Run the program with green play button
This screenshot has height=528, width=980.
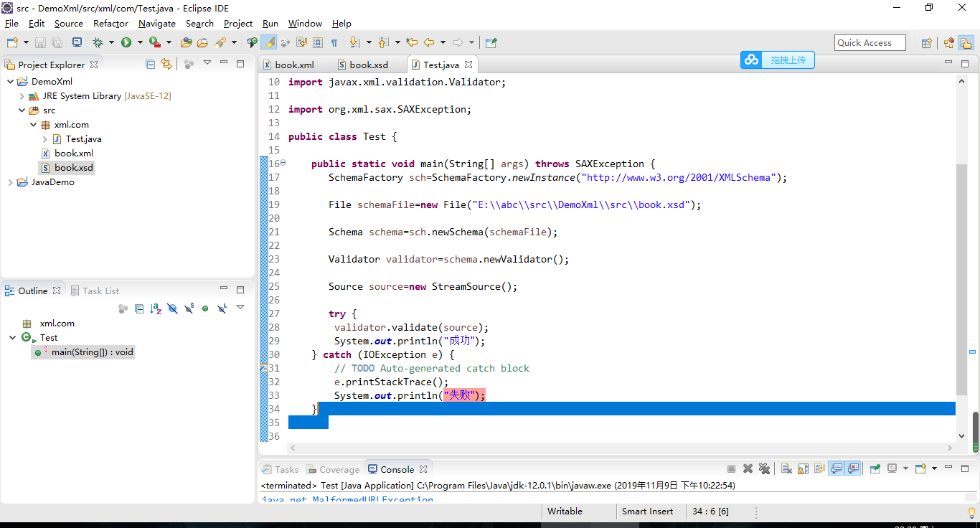[x=126, y=43]
